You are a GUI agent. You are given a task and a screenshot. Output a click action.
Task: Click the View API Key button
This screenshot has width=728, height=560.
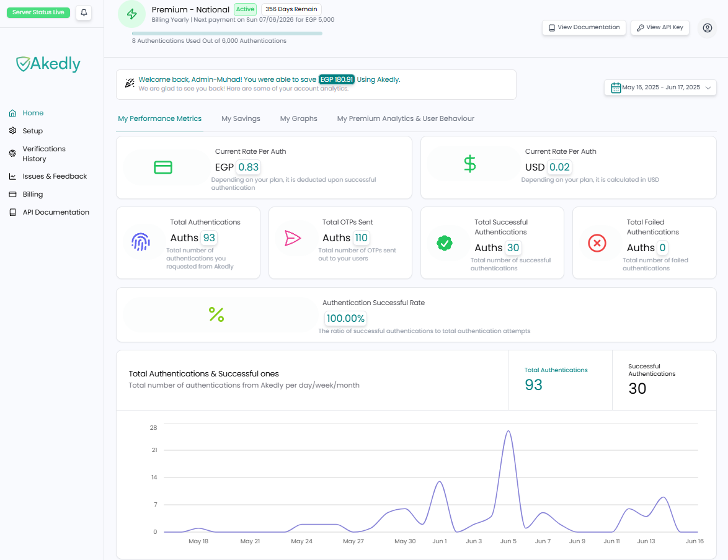660,28
